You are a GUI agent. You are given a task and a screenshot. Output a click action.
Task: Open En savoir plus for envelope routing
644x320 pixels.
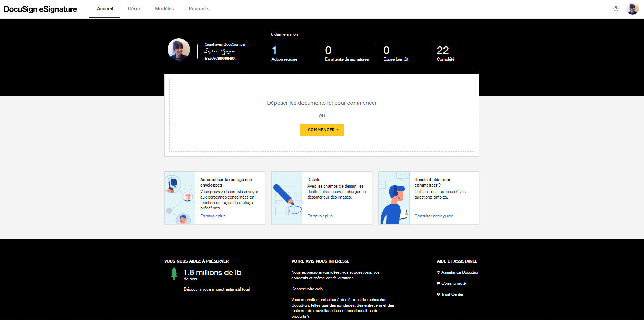point(213,216)
